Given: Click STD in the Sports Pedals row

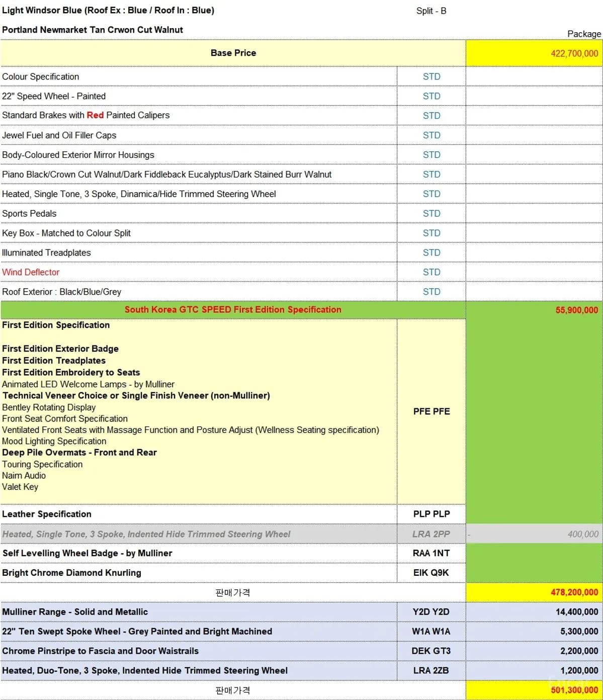Looking at the screenshot, I should pos(432,214).
